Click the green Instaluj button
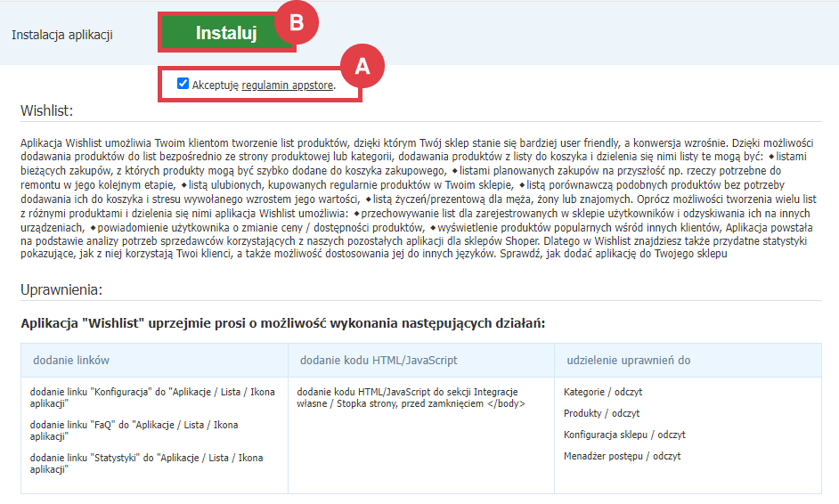 [226, 34]
